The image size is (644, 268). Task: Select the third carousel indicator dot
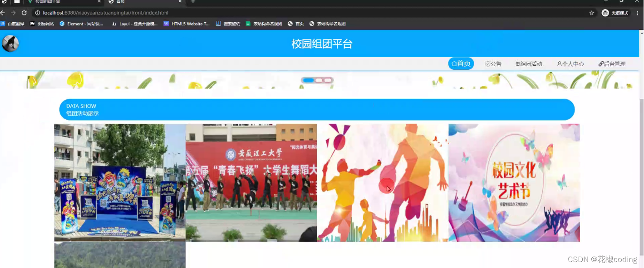click(328, 80)
